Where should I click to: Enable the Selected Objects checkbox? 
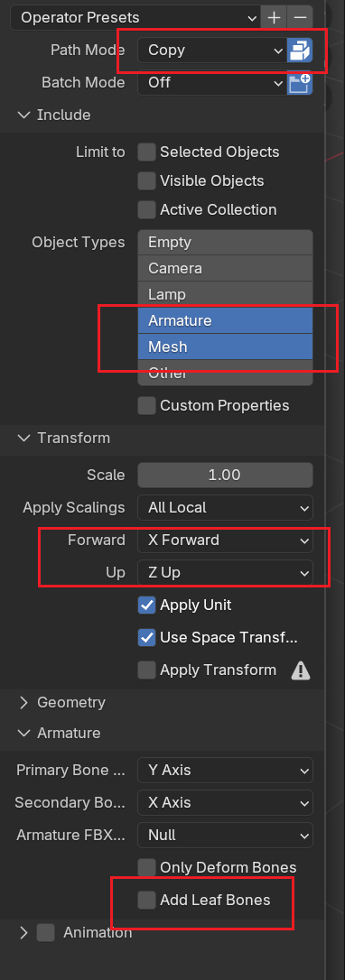click(x=147, y=152)
